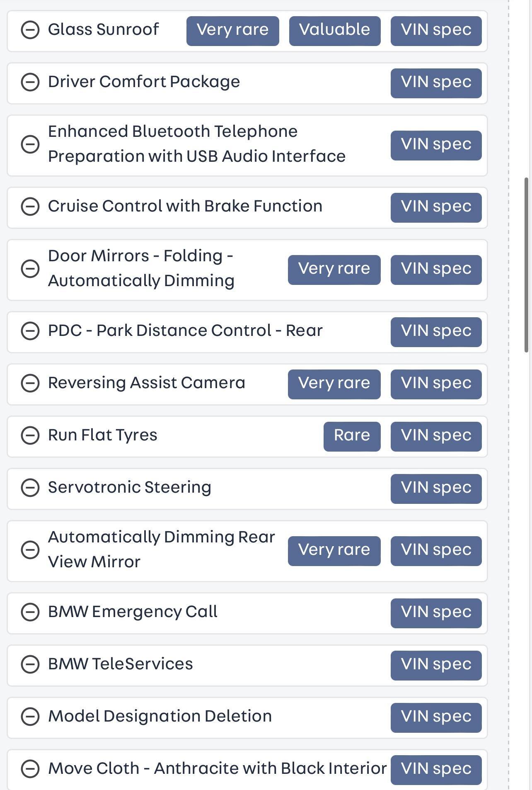The height and width of the screenshot is (790, 532).
Task: Select the Enhanced Bluetooth Telephone Preparation row
Action: point(197,144)
